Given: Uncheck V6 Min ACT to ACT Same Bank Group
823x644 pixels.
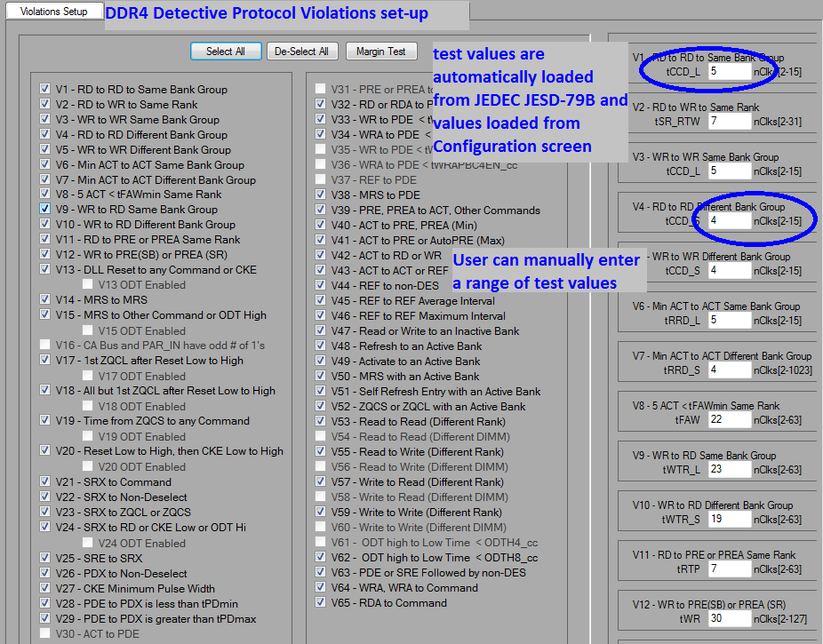Looking at the screenshot, I should point(45,164).
